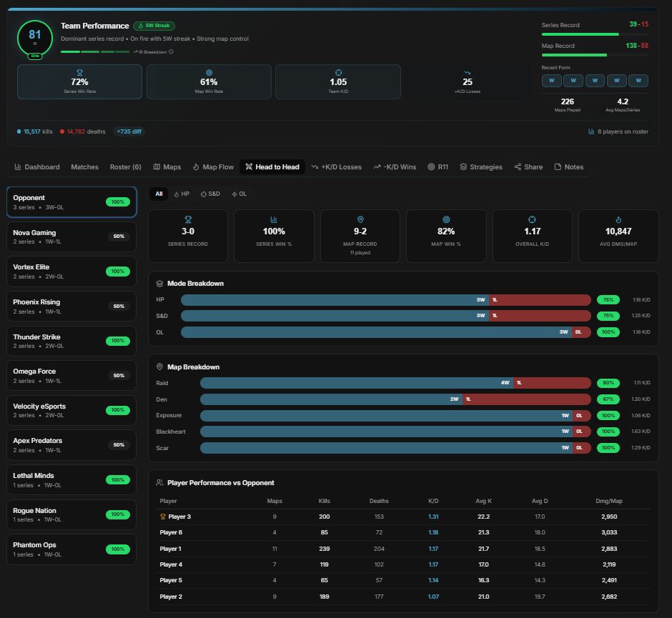Select the Maps icon tab in navigation

click(167, 166)
